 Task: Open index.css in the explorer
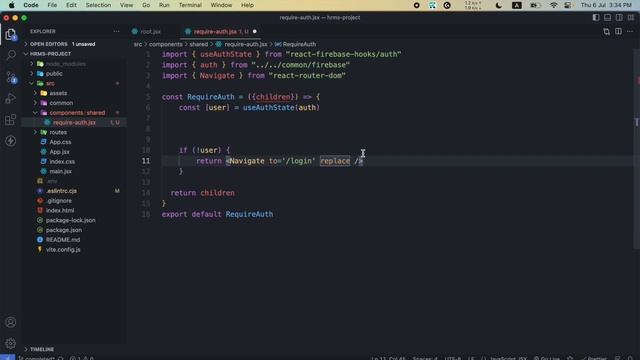(62, 162)
